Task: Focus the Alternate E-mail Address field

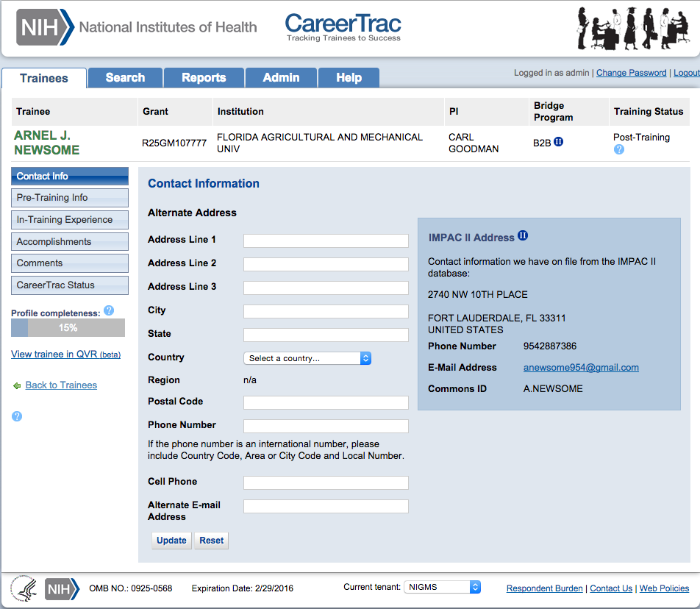Action: click(x=326, y=506)
